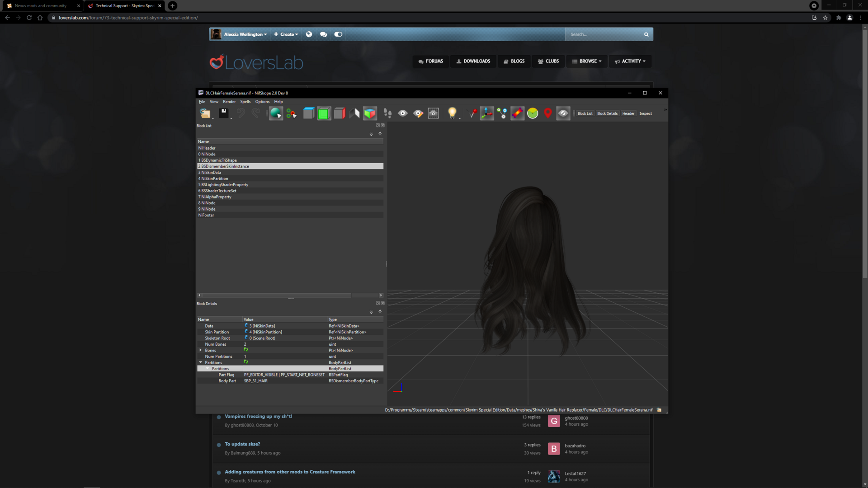Switch to side view red-edged cube
The width and height of the screenshot is (868, 488).
click(x=339, y=113)
